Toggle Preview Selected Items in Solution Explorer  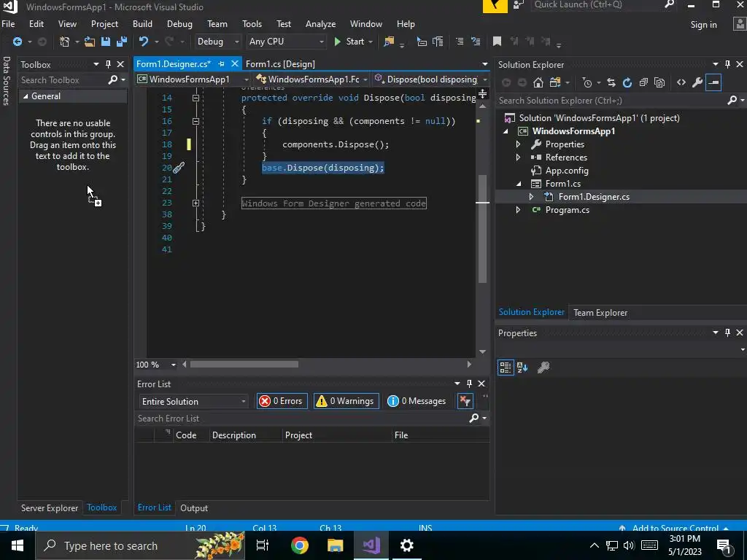tap(713, 83)
